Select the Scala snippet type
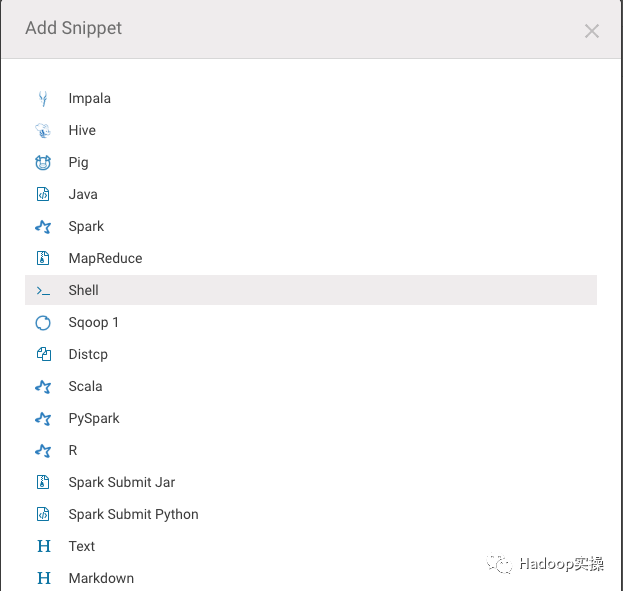This screenshot has height=591, width=623. 85,386
